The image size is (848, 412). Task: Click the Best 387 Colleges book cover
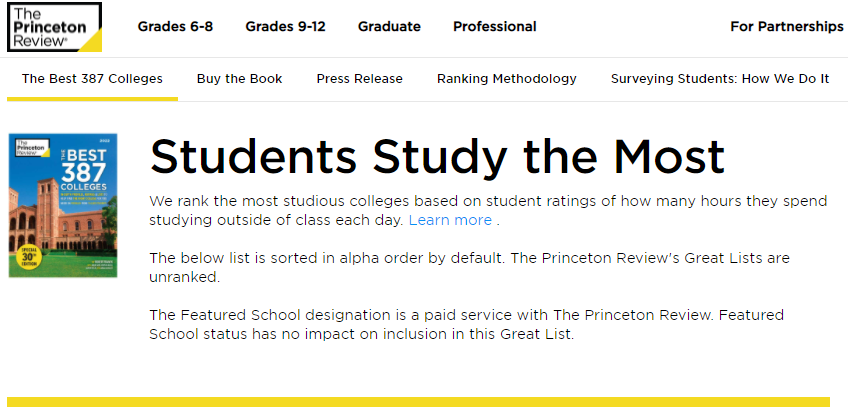click(62, 205)
